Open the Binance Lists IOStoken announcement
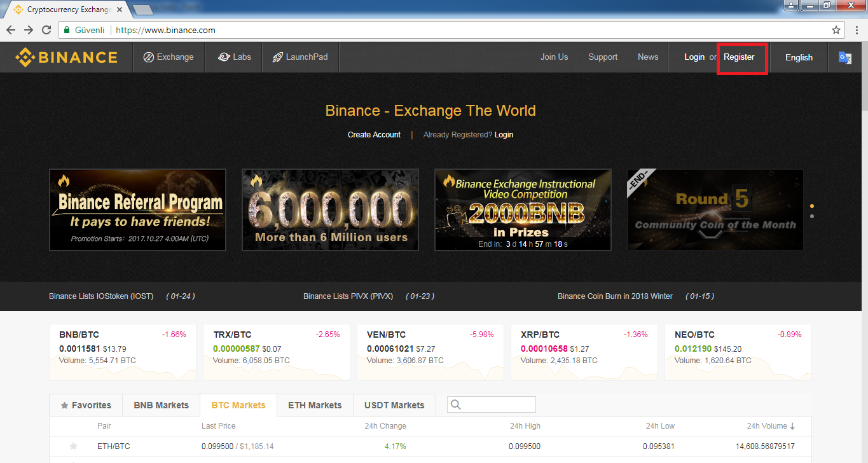 coord(101,296)
